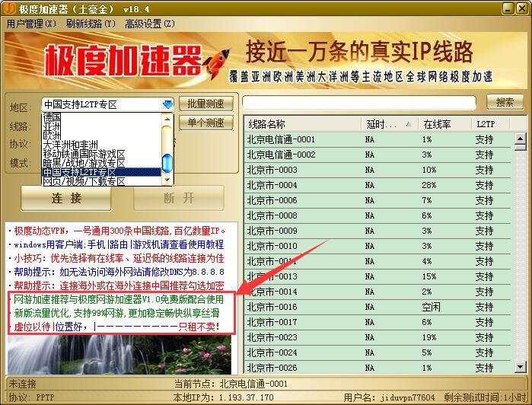
Task: Close the 极度加速器 window
Action: click(x=522, y=8)
